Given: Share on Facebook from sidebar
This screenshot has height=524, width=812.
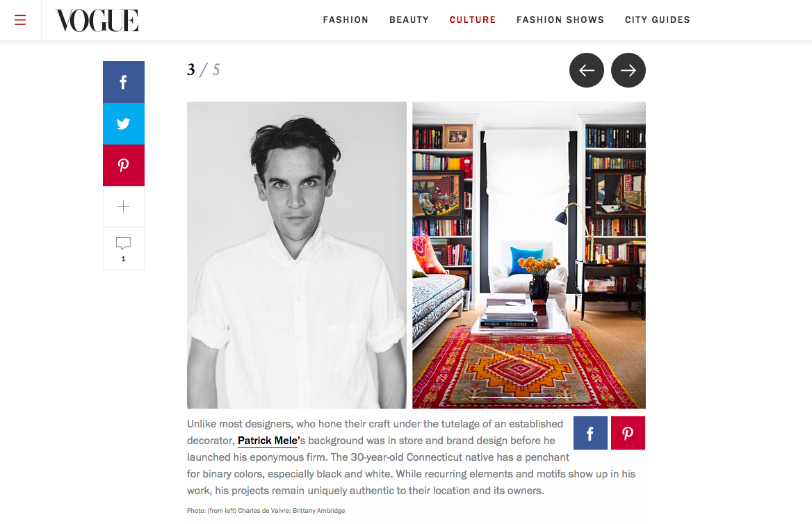Looking at the screenshot, I should [x=124, y=82].
